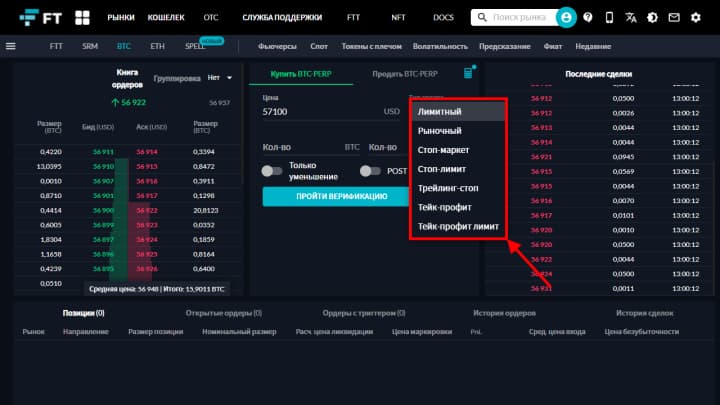Image resolution: width=720 pixels, height=405 pixels.
Task: Open the mail notifications envelope icon
Action: click(675, 17)
